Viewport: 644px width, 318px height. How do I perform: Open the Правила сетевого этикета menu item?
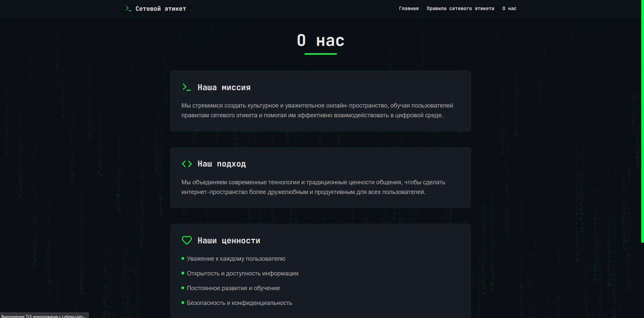tap(460, 8)
